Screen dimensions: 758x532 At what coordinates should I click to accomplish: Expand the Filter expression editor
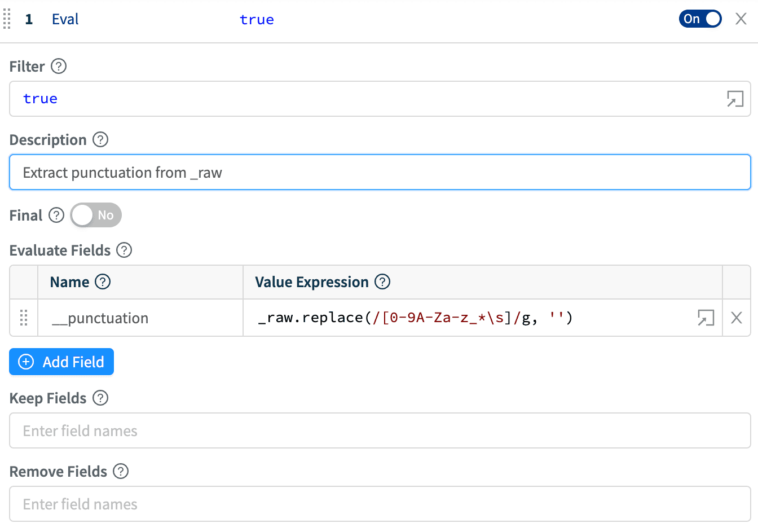[x=735, y=99]
